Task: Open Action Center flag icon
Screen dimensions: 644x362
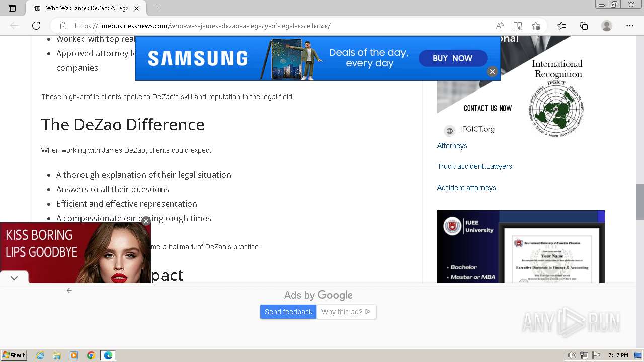Action: click(x=596, y=355)
